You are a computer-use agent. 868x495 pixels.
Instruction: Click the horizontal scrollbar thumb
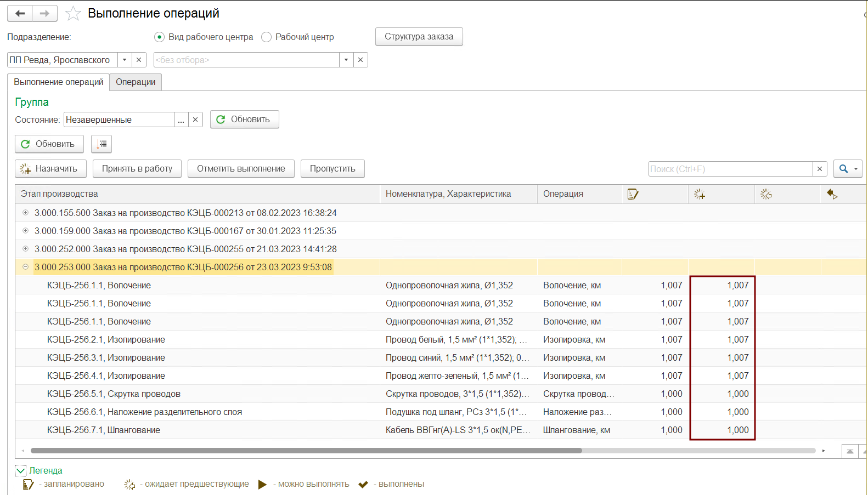click(x=306, y=451)
